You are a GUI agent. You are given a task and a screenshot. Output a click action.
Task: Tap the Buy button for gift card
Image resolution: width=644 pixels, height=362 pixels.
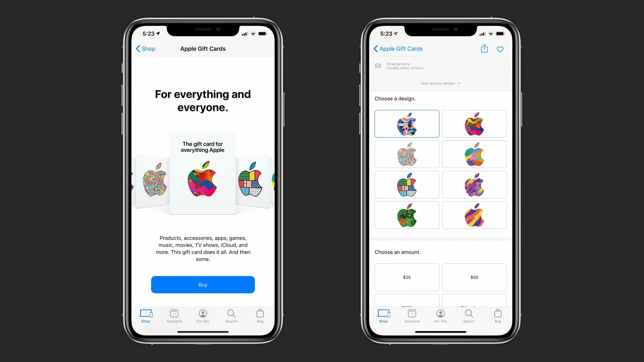pos(203,284)
